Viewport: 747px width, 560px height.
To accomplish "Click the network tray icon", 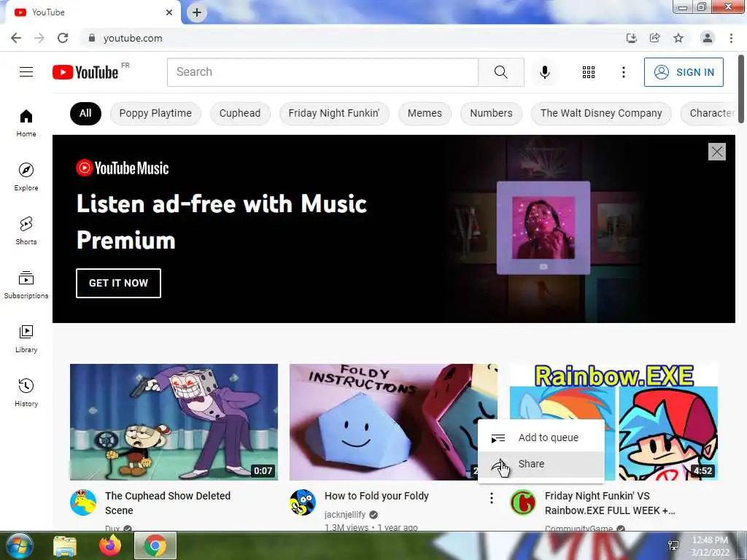I will [x=673, y=545].
